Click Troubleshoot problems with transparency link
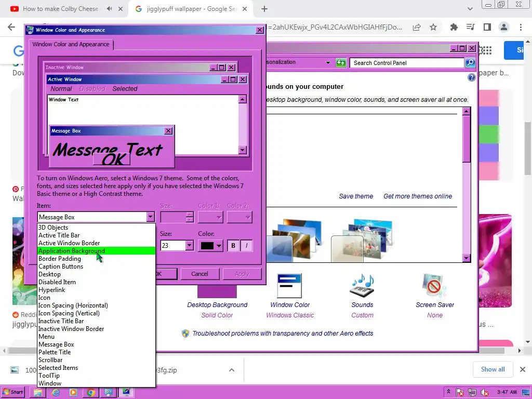This screenshot has height=399, width=532. (283, 333)
